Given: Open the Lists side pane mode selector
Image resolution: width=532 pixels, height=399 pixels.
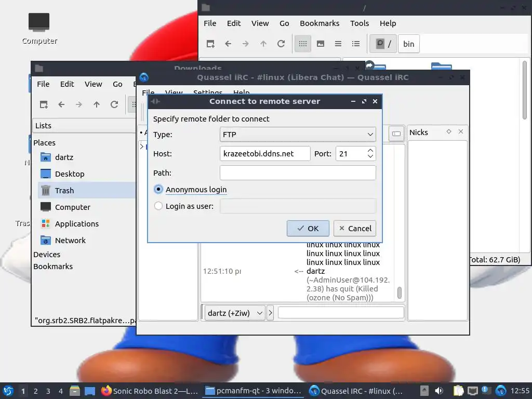Looking at the screenshot, I should [84, 126].
